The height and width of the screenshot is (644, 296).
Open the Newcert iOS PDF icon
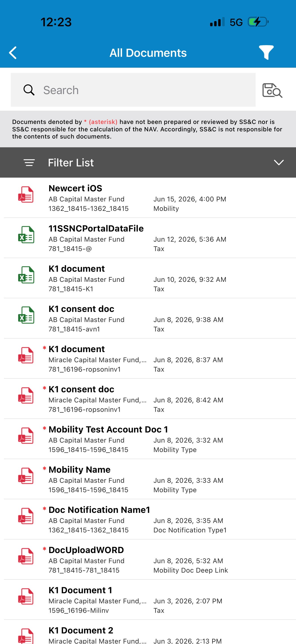pyautogui.click(x=26, y=194)
